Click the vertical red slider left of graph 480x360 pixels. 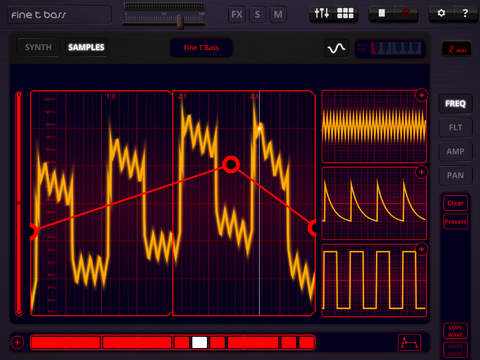tap(19, 203)
